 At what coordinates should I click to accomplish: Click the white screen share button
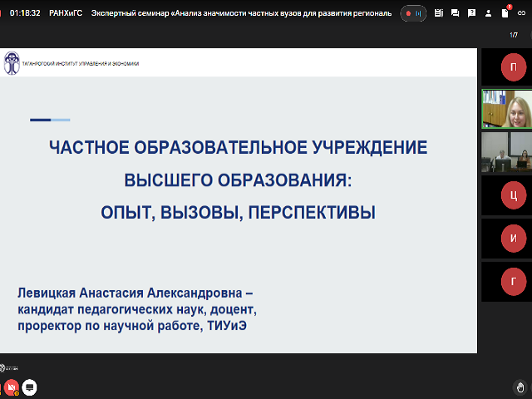coord(30,387)
